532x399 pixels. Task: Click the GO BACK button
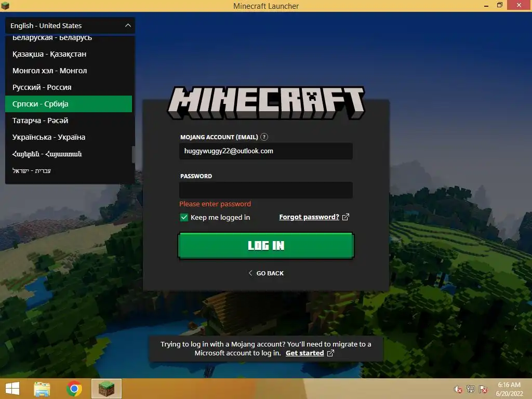pos(266,273)
